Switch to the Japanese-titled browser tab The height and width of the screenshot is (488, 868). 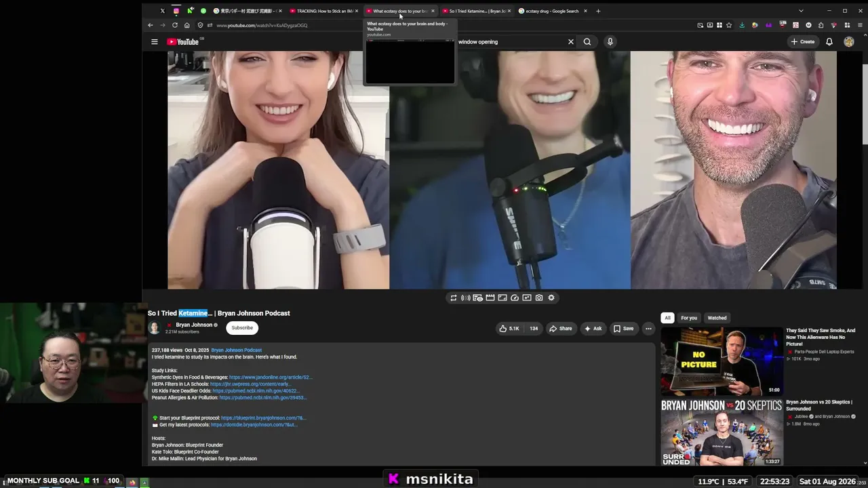pos(248,11)
